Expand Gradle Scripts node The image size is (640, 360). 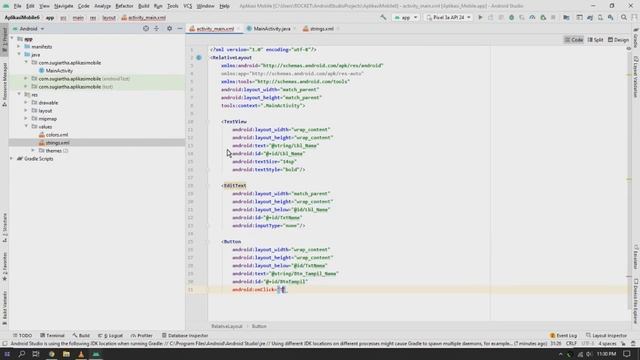[x=12, y=159]
